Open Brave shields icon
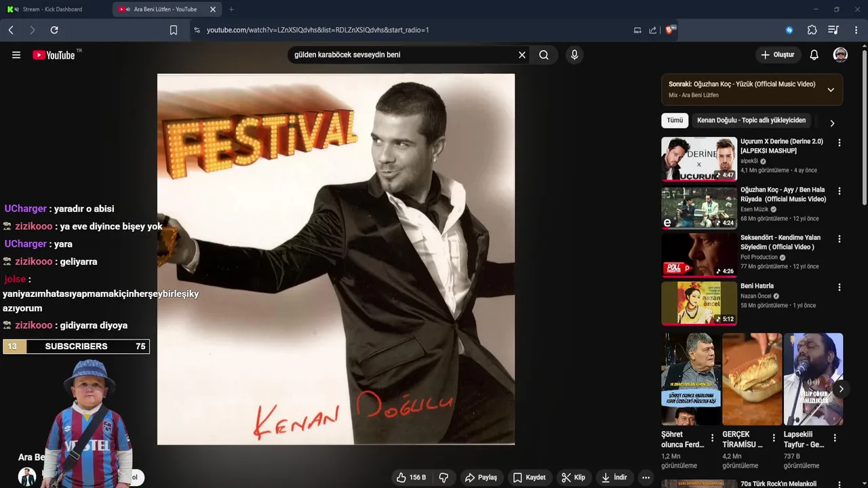Screen dimensions: 868x488 [671, 30]
